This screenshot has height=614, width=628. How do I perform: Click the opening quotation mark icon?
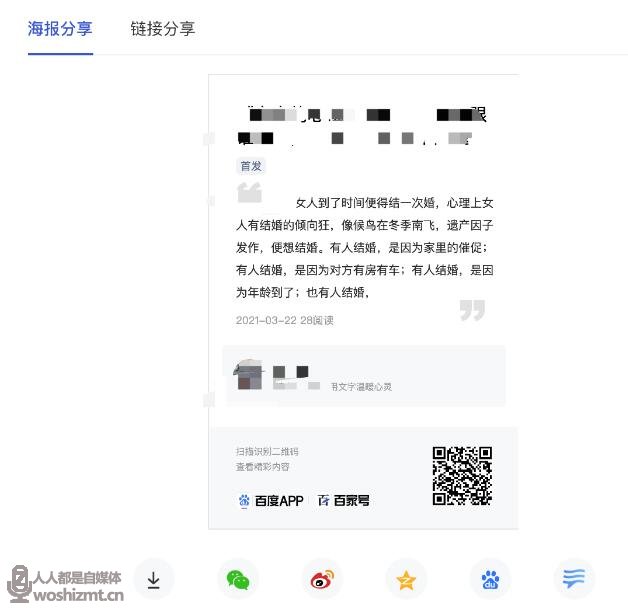click(x=250, y=192)
